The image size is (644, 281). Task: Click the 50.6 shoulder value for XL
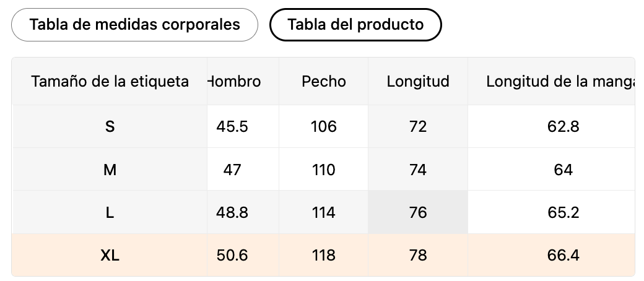click(x=232, y=255)
